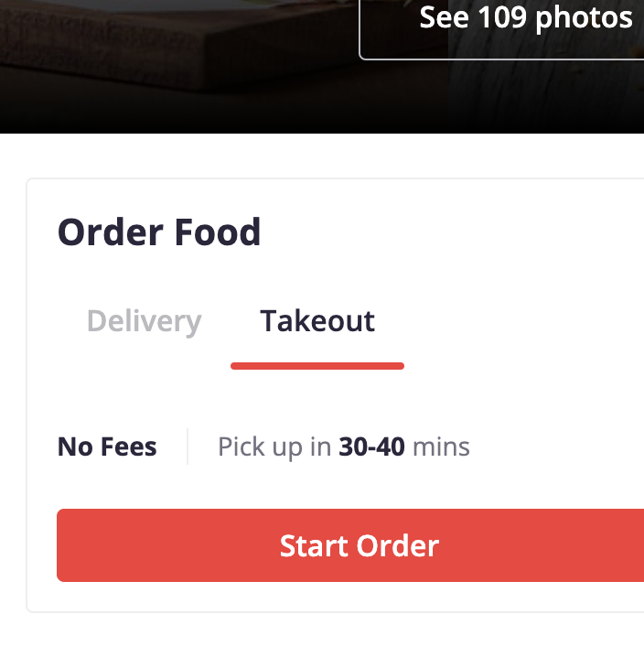
Task: Click the divider line beside No Fees
Action: (x=188, y=447)
